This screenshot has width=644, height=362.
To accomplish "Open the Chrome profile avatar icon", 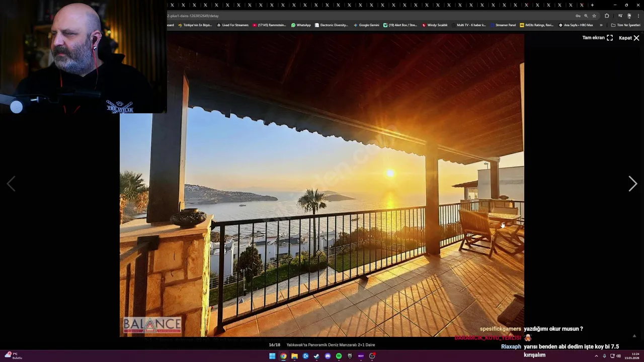I will (629, 16).
